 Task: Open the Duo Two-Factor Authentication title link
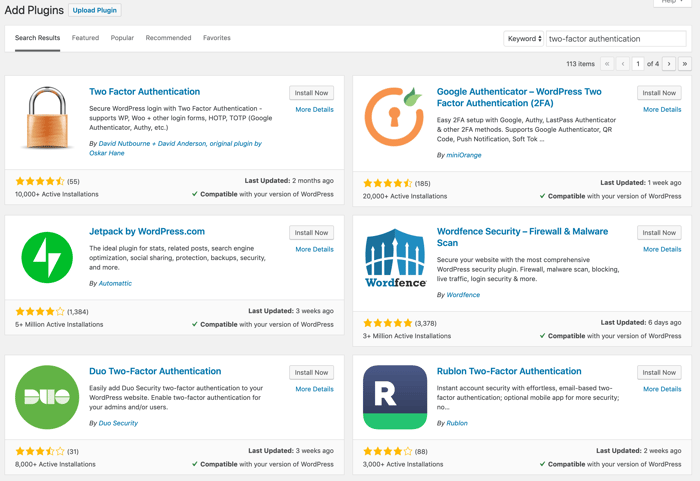click(155, 371)
